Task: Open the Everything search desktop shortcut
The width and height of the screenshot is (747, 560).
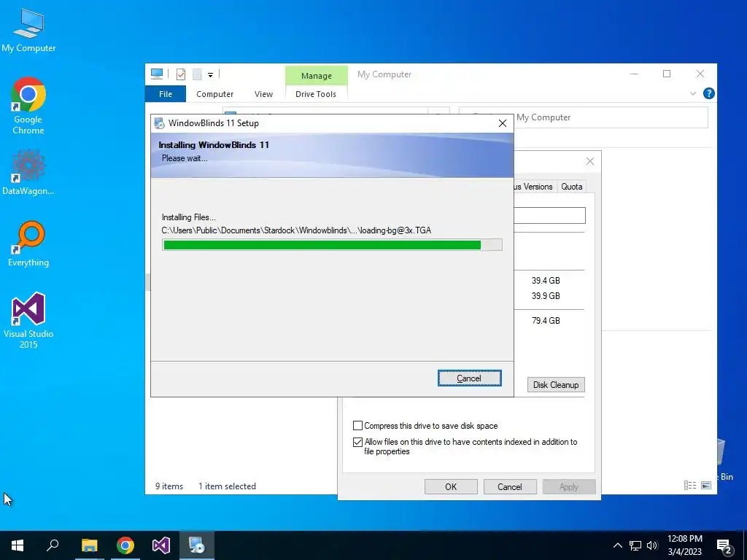Action: [x=28, y=244]
